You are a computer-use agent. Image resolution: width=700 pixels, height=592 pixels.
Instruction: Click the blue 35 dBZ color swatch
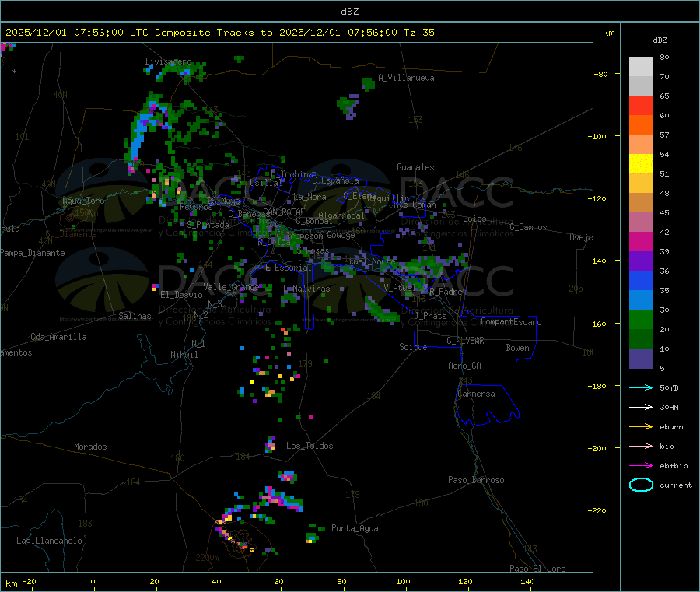[641, 280]
